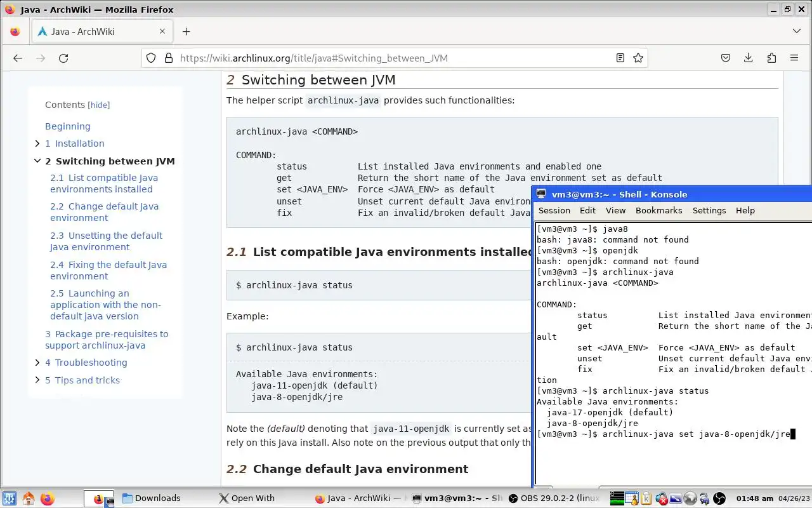Switch to vm3@vm3 Shell taskbar entry
Screen dimensions: 812x508
tap(456, 498)
